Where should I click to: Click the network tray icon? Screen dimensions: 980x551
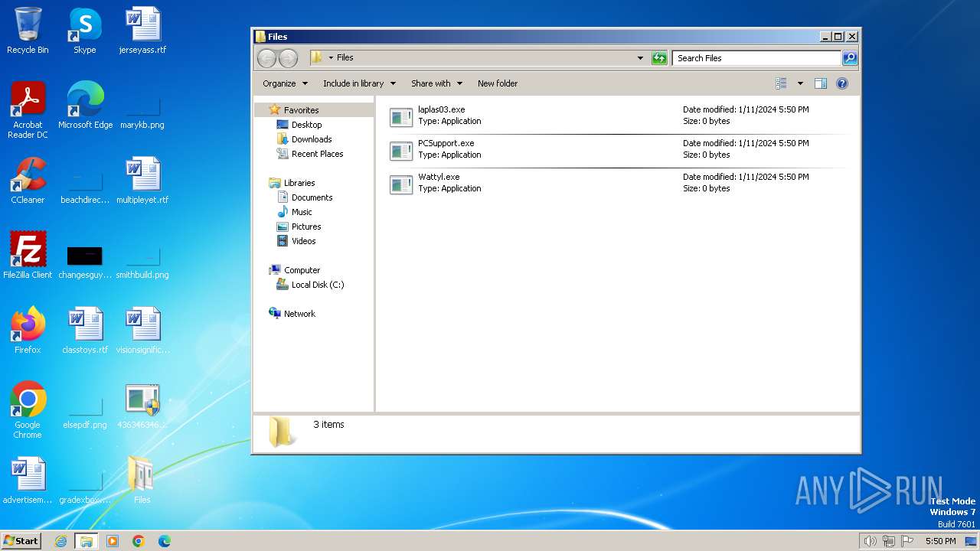(889, 541)
